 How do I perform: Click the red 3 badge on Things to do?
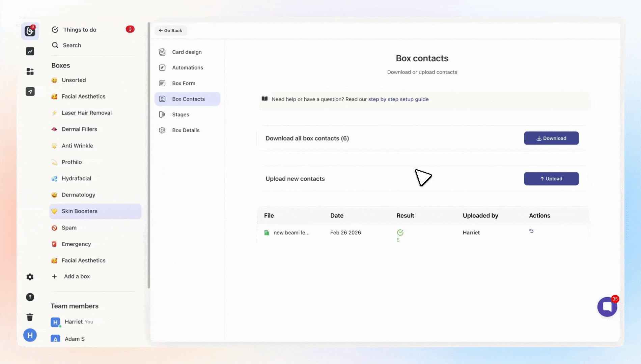coord(130,29)
